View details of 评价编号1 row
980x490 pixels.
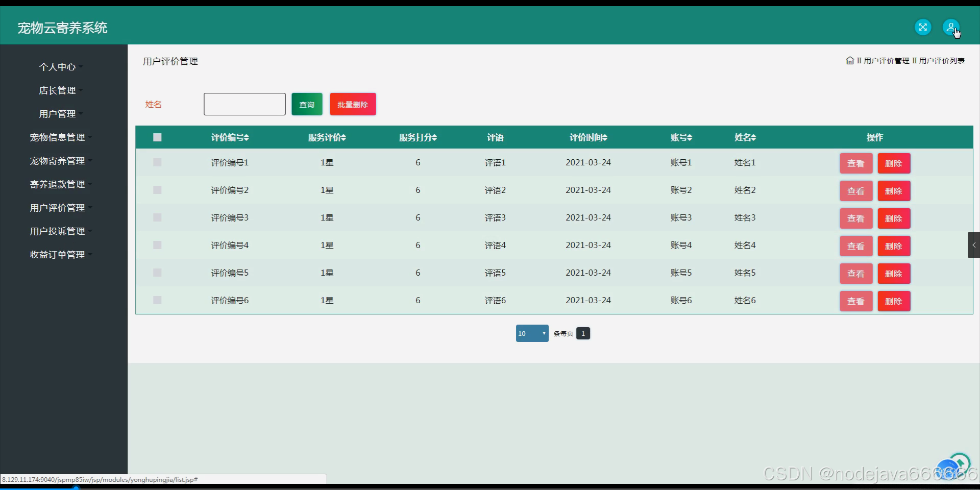pyautogui.click(x=856, y=163)
